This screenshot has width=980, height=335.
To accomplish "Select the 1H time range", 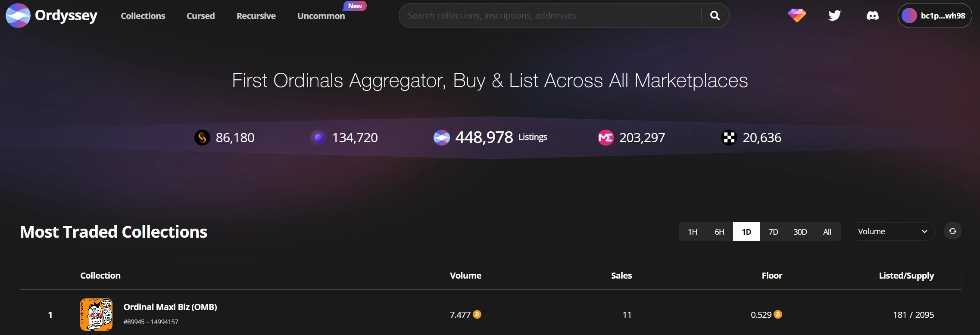I will click(693, 232).
